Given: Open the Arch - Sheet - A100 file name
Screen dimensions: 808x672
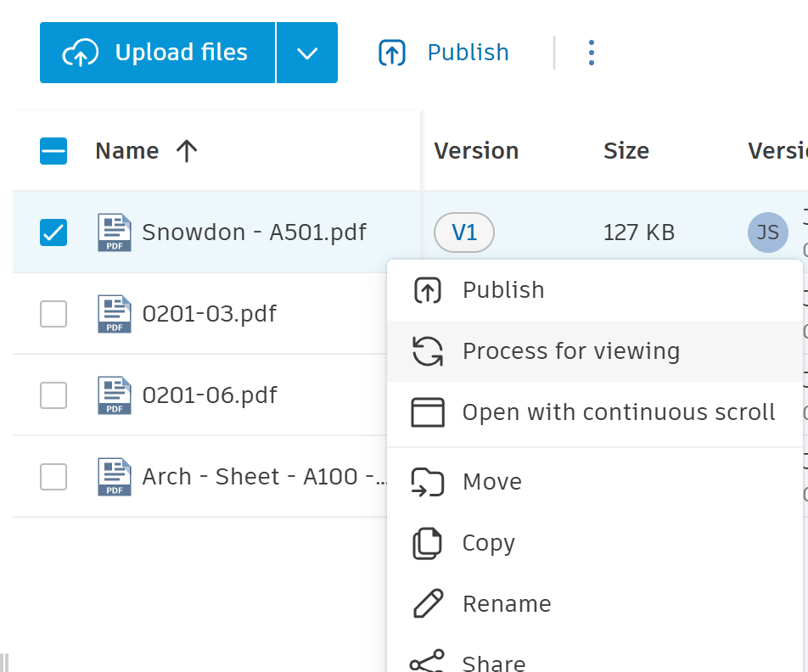Looking at the screenshot, I should [x=264, y=477].
